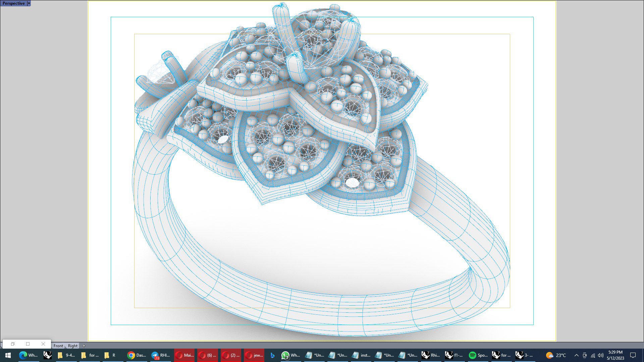Screen dimensions: 644x362
Task: Restore the floating viewport window
Action: (13, 344)
